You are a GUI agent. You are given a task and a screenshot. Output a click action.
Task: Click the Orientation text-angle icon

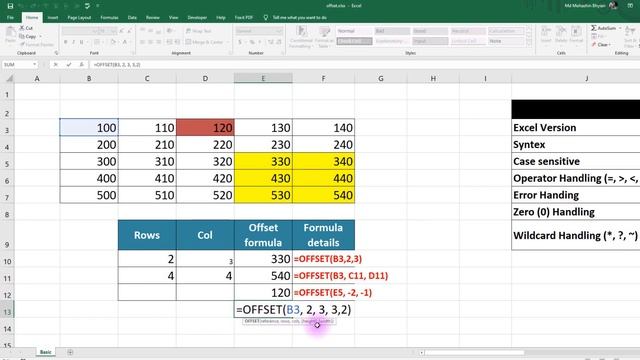(170, 31)
